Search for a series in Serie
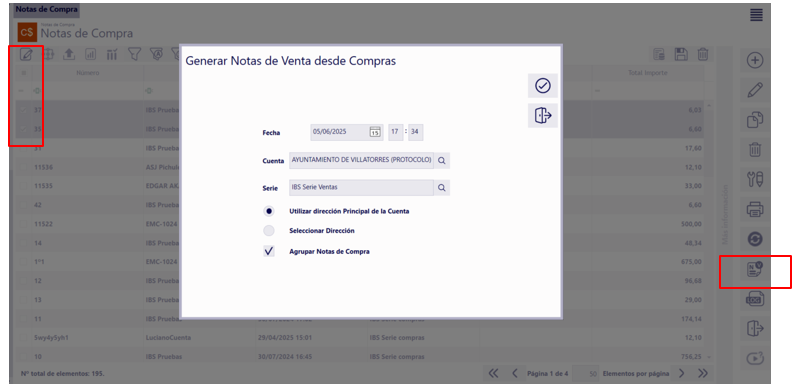 click(x=442, y=188)
